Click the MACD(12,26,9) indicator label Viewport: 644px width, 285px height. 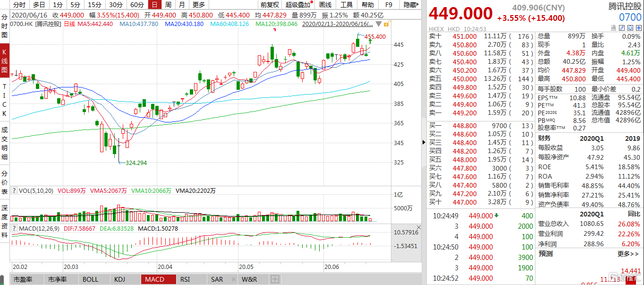[x=39, y=228]
